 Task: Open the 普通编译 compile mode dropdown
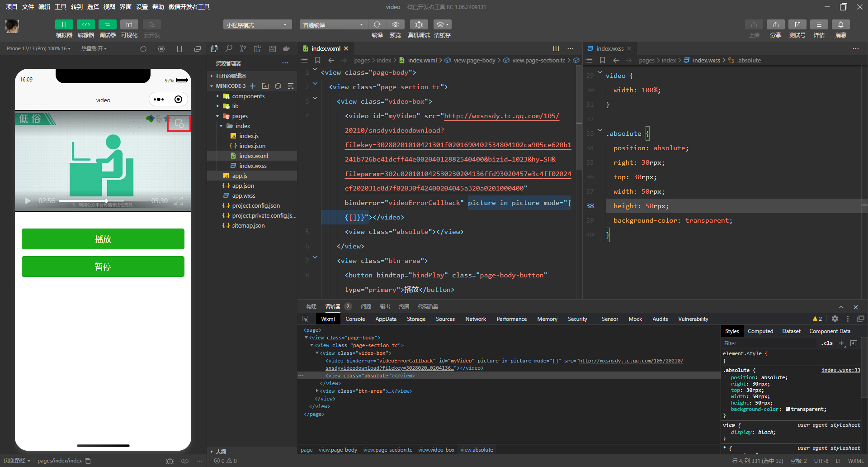333,25
